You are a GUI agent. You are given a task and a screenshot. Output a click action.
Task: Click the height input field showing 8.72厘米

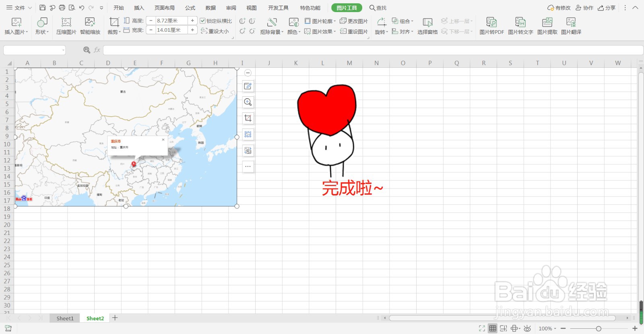171,21
